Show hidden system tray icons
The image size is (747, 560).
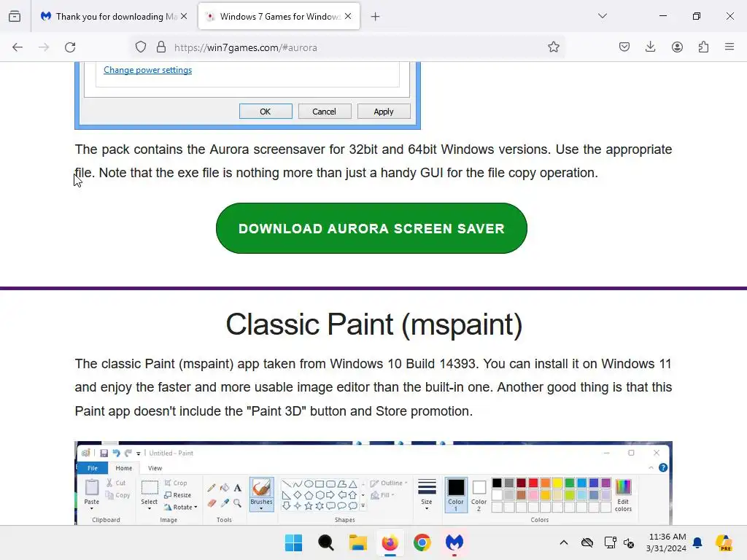click(x=564, y=542)
